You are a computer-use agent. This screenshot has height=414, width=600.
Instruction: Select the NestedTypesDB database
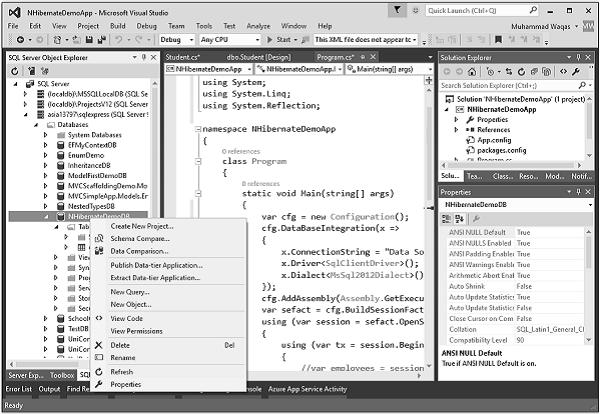pos(91,207)
